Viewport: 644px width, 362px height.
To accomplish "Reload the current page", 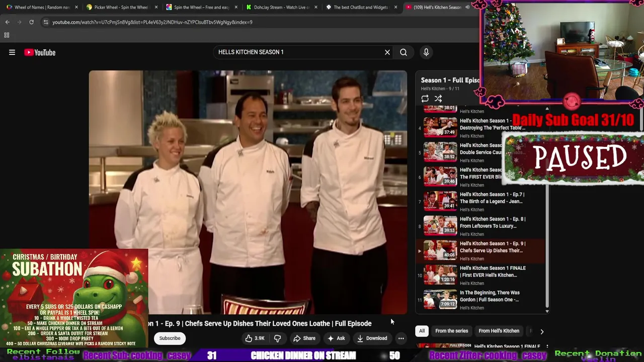I will [31, 22].
